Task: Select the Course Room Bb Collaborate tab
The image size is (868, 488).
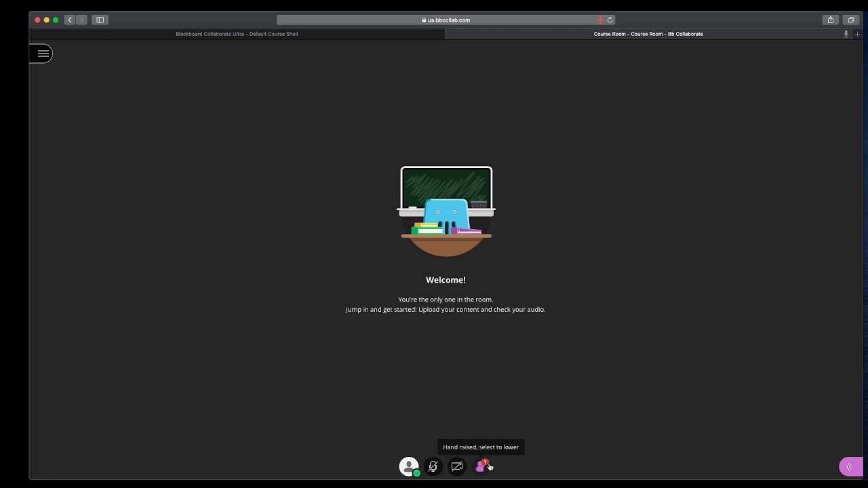Action: [648, 34]
